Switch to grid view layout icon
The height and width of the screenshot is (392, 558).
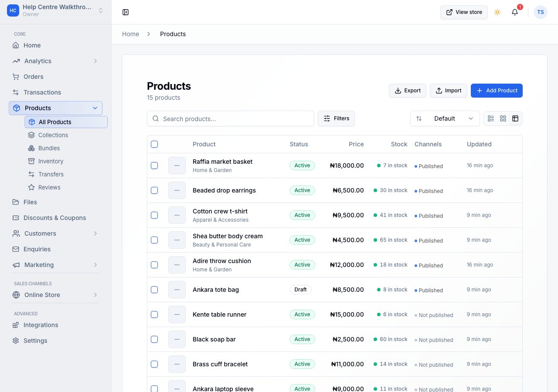pyautogui.click(x=503, y=118)
